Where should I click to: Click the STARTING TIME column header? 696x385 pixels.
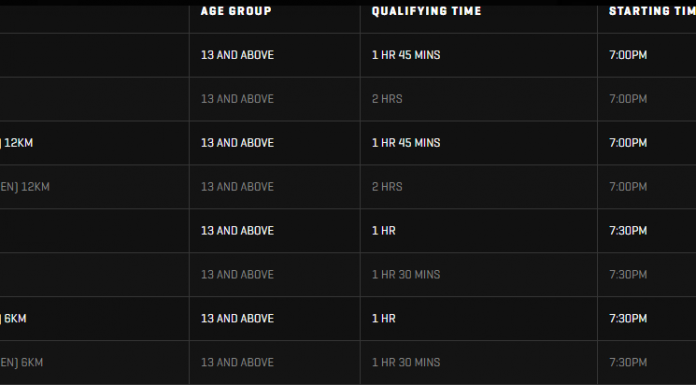[652, 11]
